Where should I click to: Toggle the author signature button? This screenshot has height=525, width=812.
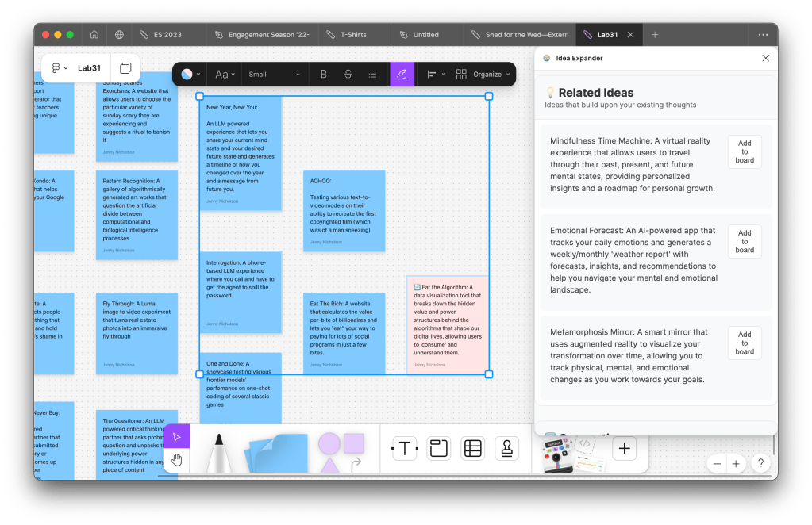point(402,75)
